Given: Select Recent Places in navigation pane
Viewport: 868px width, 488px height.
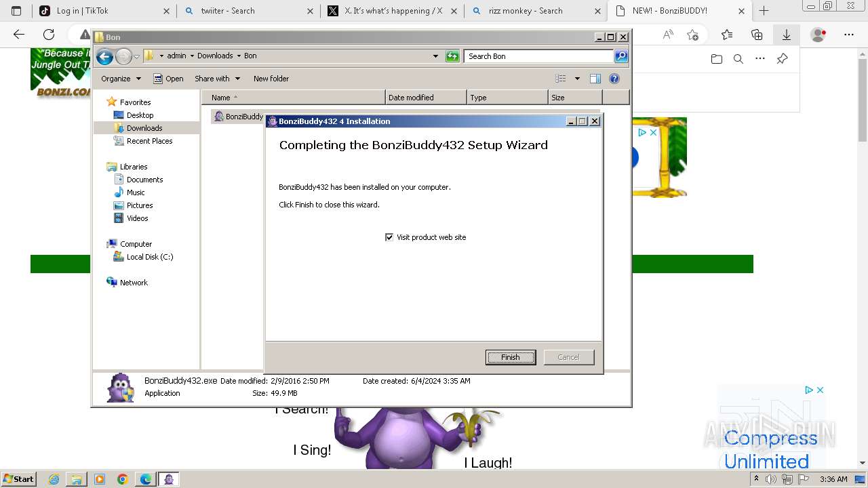Looking at the screenshot, I should (149, 141).
